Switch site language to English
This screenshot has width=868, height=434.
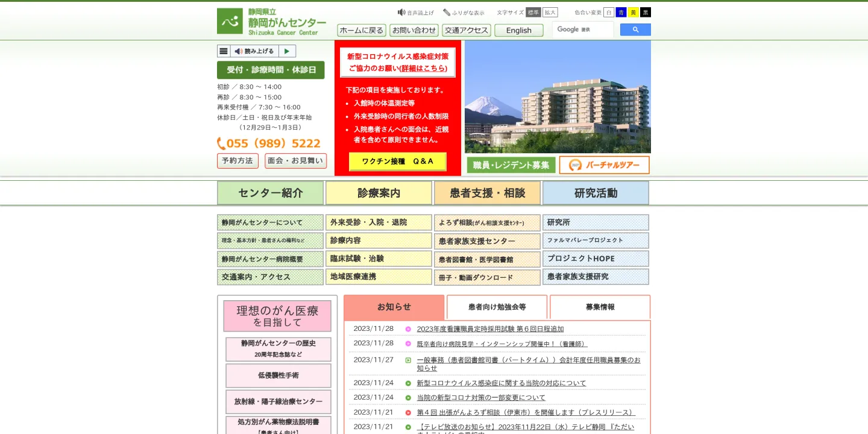pyautogui.click(x=519, y=30)
